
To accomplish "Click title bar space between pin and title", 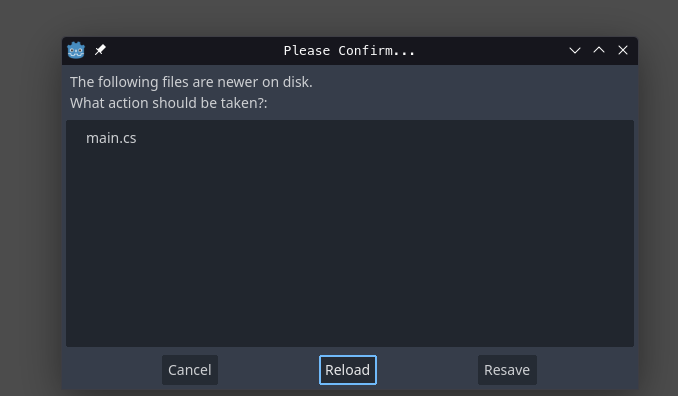I will (x=195, y=51).
